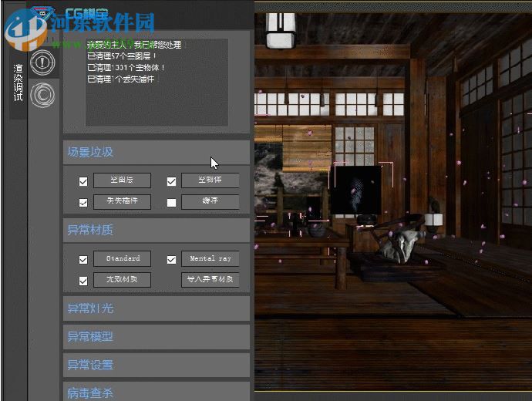Click the Standard button
The height and width of the screenshot is (401, 532).
pos(122,259)
